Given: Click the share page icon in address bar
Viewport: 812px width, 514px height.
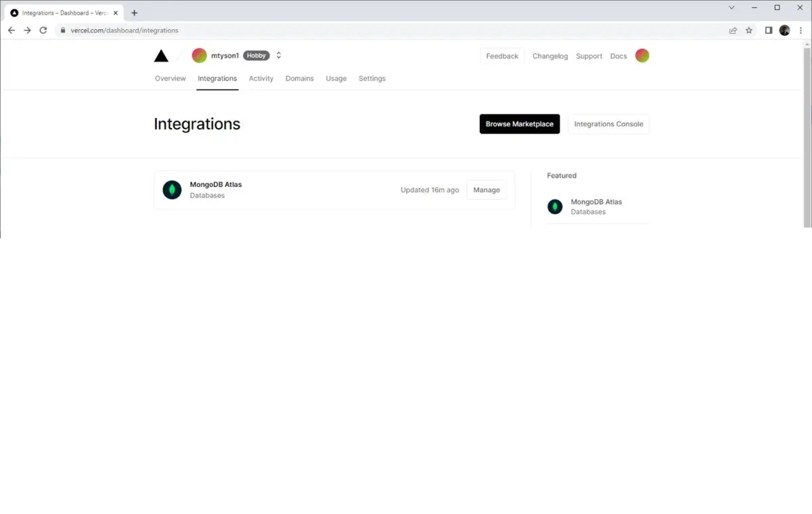Looking at the screenshot, I should click(733, 30).
